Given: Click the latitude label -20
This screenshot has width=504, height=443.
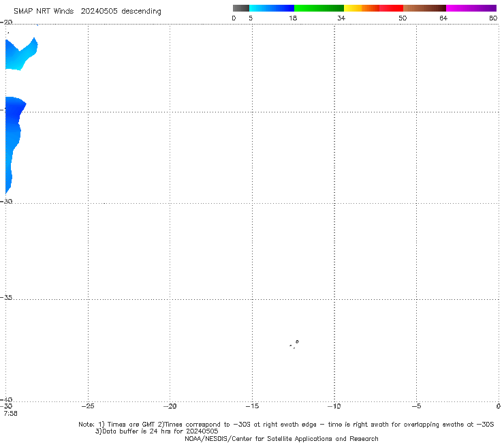Looking at the screenshot, I should pos(6,22).
